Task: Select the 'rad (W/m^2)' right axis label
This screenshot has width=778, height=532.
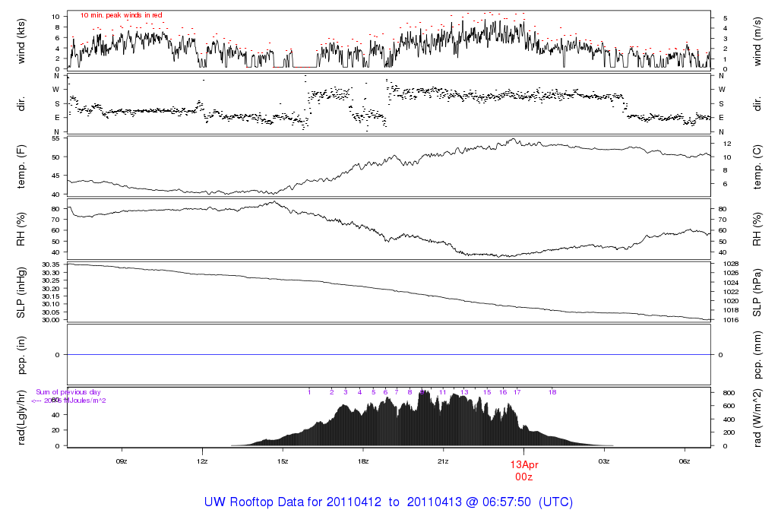Action: pos(758,417)
